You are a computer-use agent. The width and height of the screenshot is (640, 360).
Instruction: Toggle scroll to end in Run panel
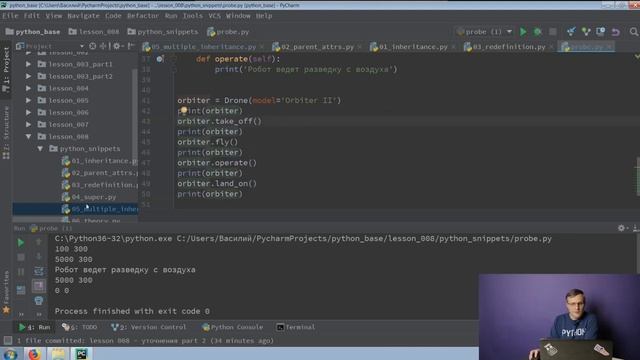pos(39,286)
